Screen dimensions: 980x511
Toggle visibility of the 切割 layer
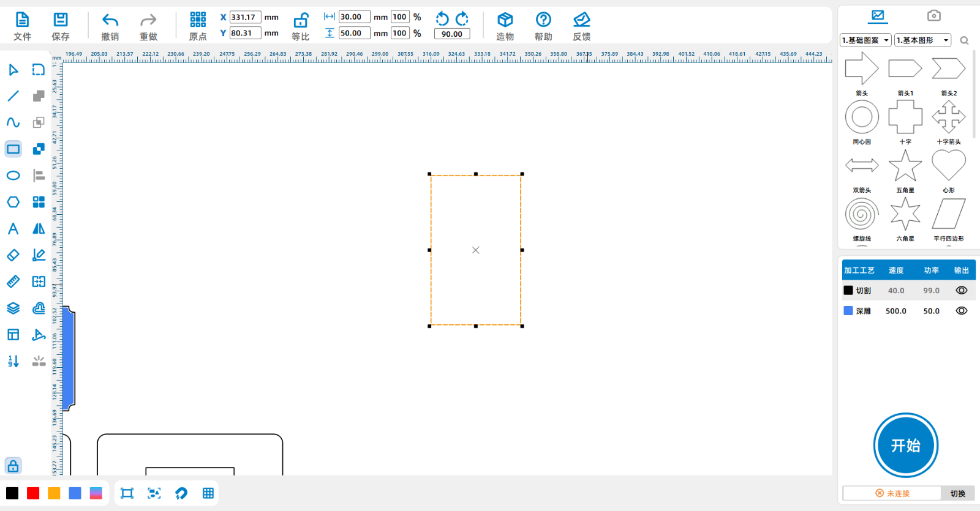click(x=961, y=291)
